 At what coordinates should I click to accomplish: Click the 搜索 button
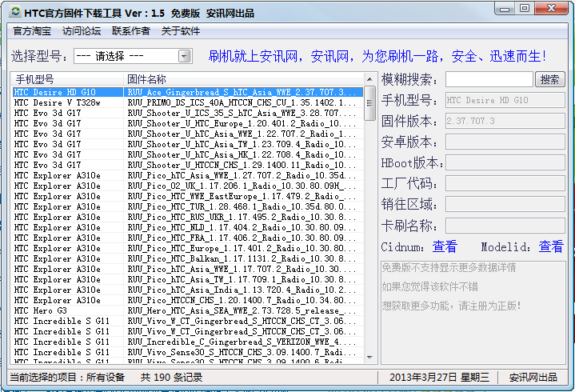549,79
